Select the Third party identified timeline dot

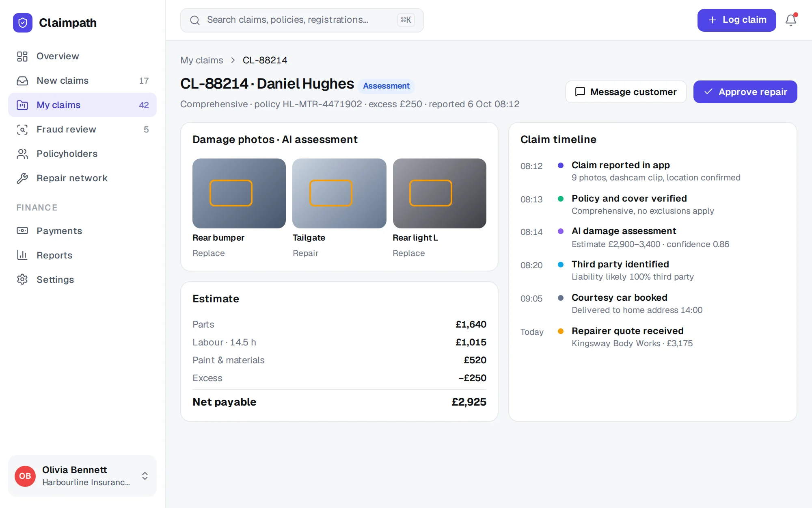[x=561, y=265]
